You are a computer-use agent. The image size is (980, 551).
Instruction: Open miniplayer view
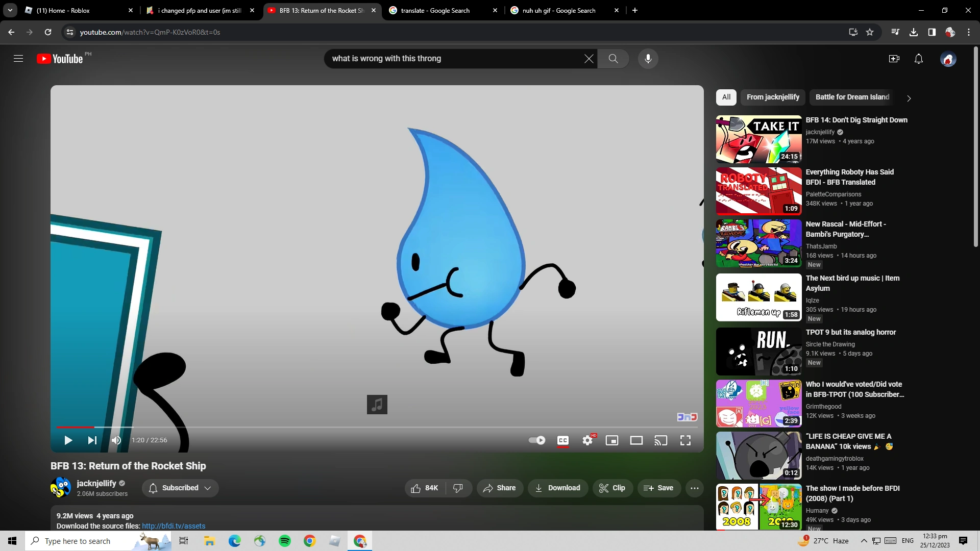[x=612, y=440]
